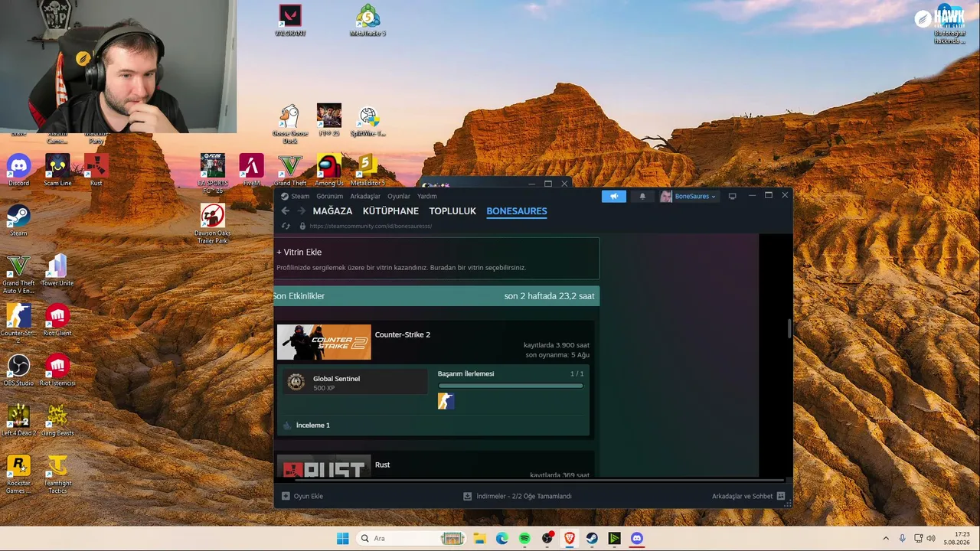The height and width of the screenshot is (551, 980).
Task: Click the downloads icon in Steam footer
Action: (467, 496)
